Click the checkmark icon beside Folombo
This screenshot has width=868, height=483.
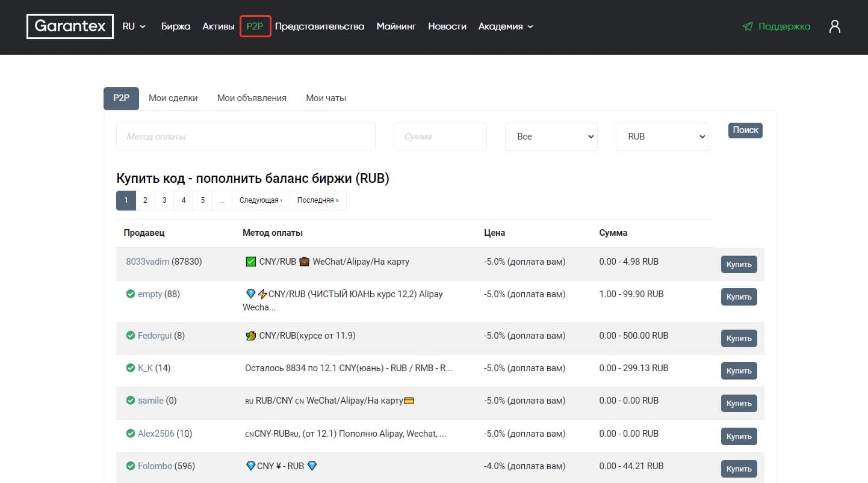coord(130,466)
